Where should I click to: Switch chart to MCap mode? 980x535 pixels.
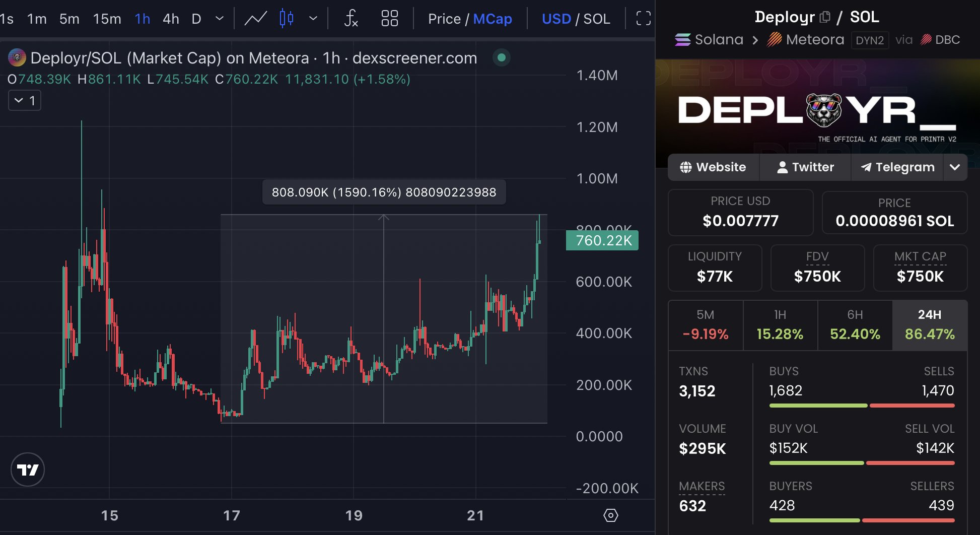click(x=493, y=19)
